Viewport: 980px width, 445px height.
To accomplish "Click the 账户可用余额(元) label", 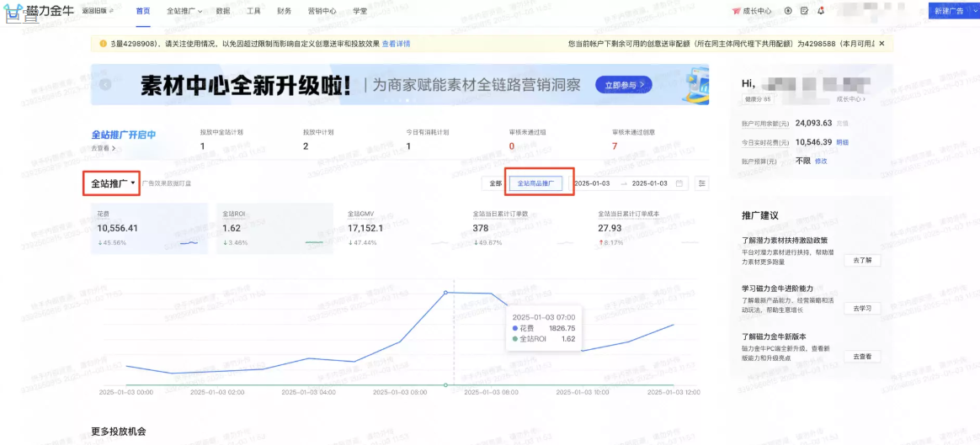I will pos(766,124).
